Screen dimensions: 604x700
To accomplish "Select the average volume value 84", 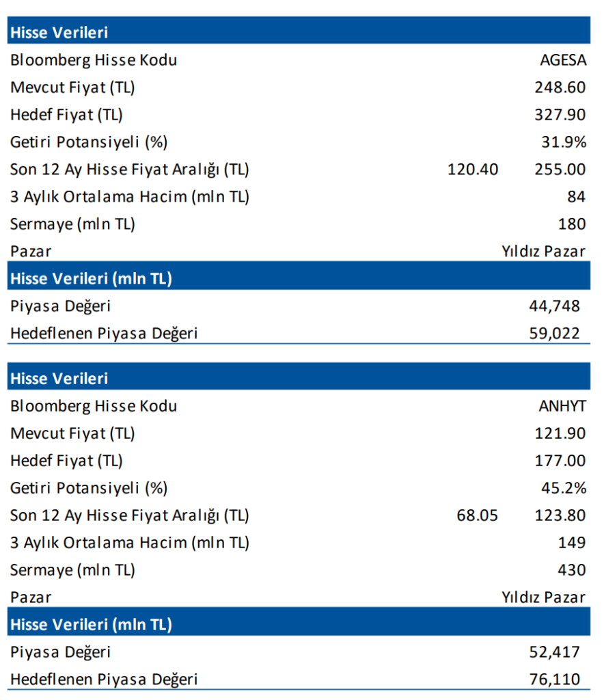I will pyautogui.click(x=576, y=197).
